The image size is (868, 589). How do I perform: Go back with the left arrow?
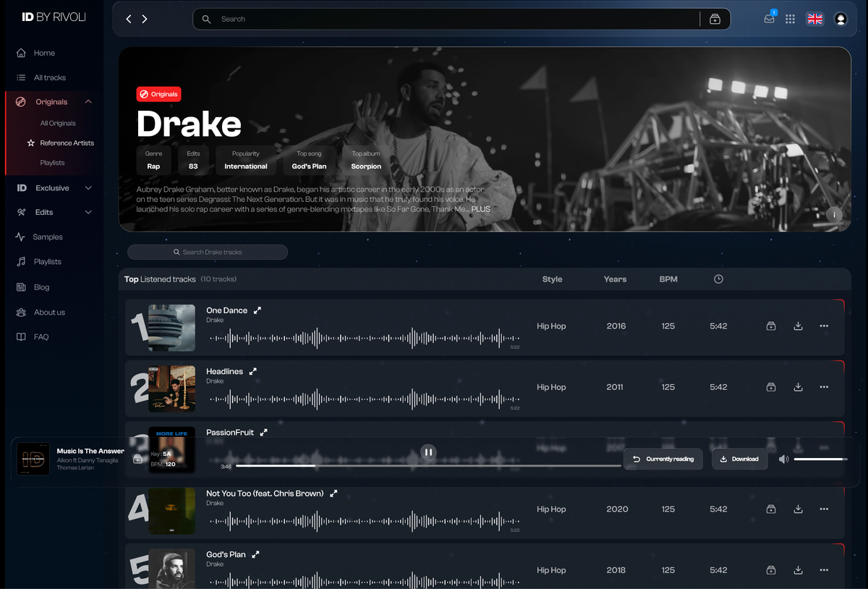(x=129, y=19)
